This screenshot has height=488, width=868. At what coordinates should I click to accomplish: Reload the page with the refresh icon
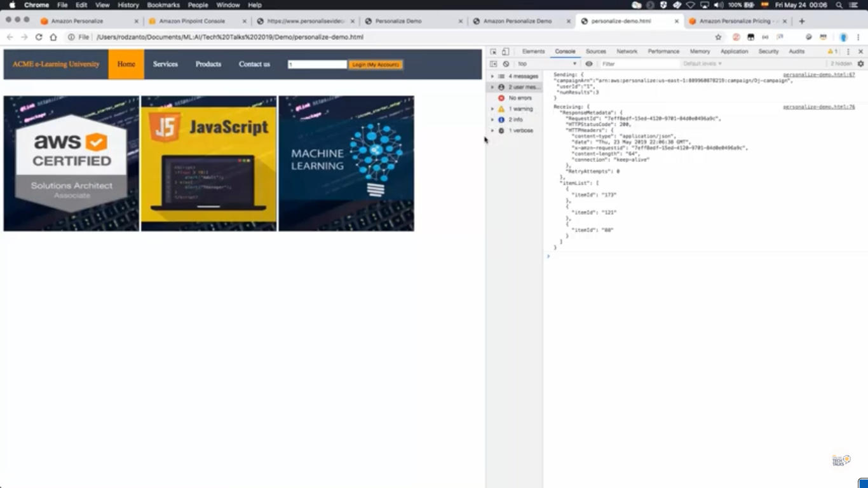39,37
